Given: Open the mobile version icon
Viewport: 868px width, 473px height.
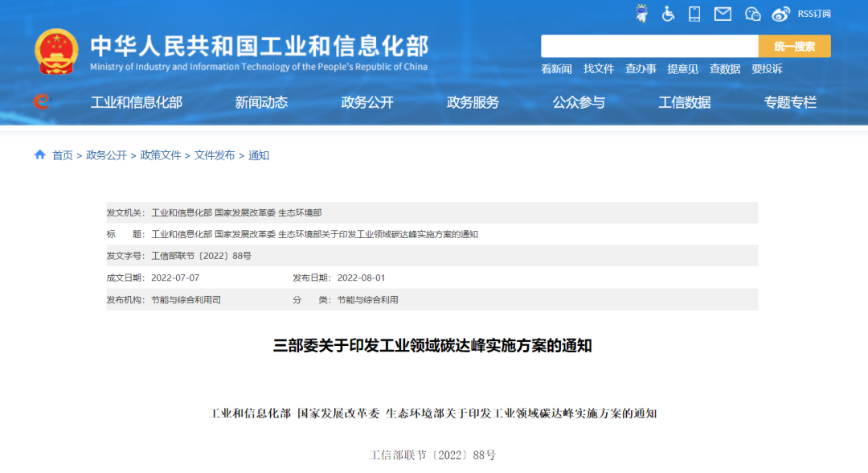Looking at the screenshot, I should [x=694, y=14].
